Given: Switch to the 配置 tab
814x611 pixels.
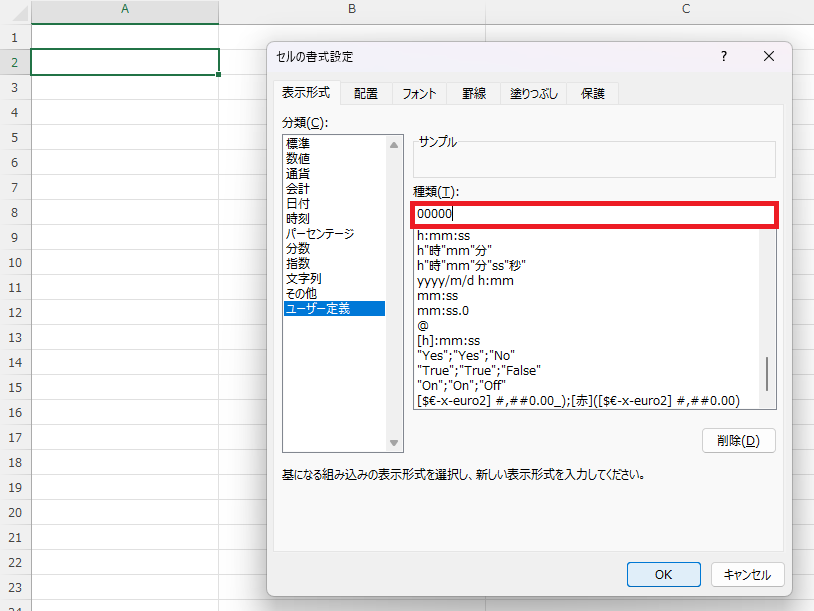Looking at the screenshot, I should coord(366,93).
